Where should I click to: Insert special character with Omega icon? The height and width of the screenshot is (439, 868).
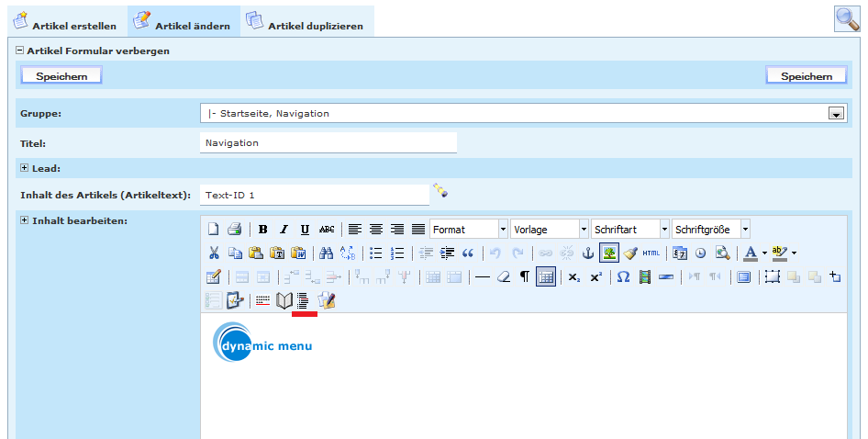coord(623,277)
